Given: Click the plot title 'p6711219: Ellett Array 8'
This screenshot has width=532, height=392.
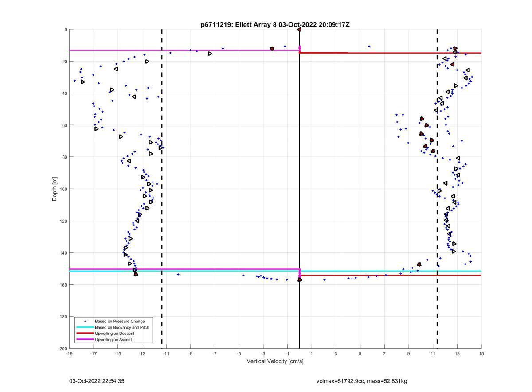Looking at the screenshot, I should point(239,25).
